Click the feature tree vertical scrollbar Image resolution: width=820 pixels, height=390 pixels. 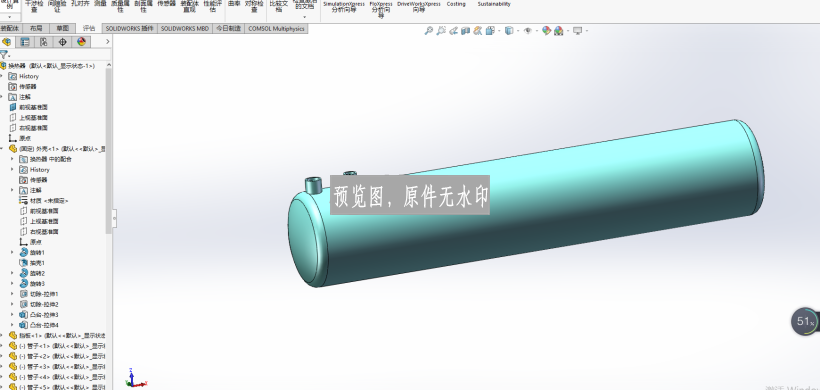pyautogui.click(x=109, y=152)
